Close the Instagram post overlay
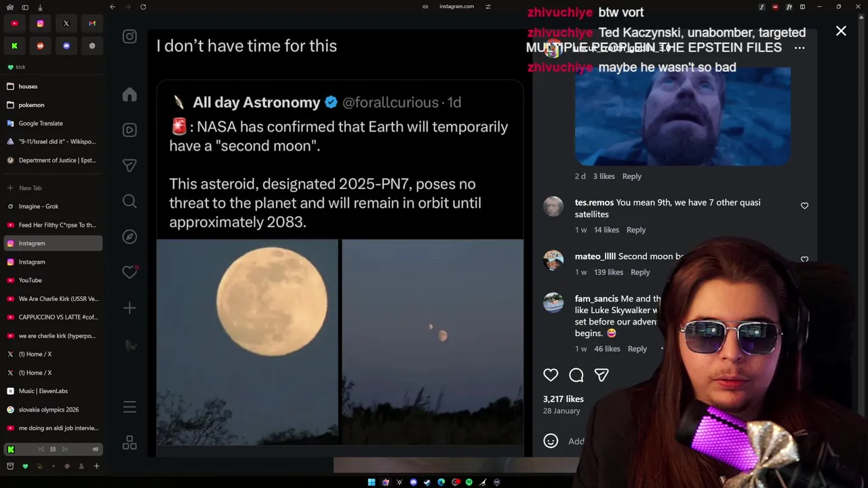The height and width of the screenshot is (488, 868). pyautogui.click(x=841, y=31)
